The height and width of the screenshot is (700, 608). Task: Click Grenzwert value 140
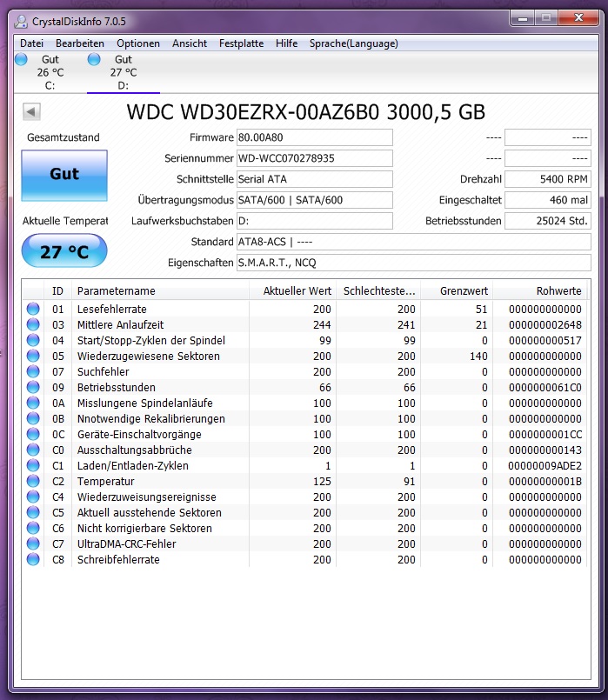pos(478,357)
